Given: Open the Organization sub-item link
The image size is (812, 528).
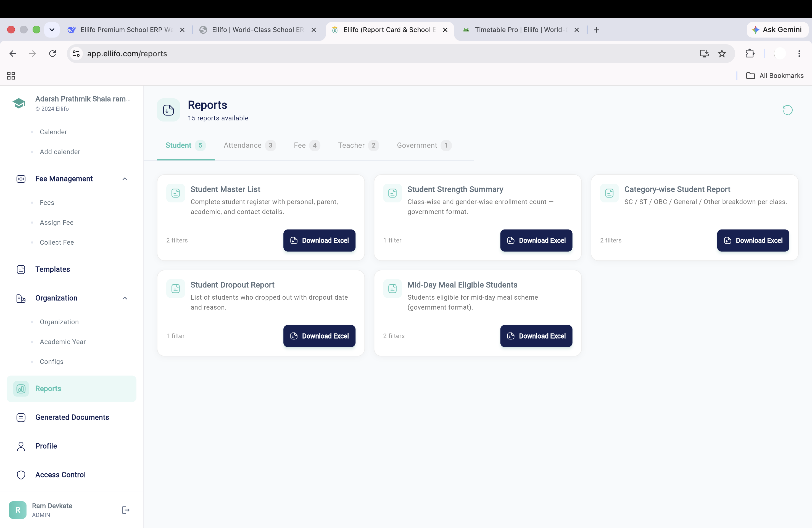Looking at the screenshot, I should coord(59,322).
